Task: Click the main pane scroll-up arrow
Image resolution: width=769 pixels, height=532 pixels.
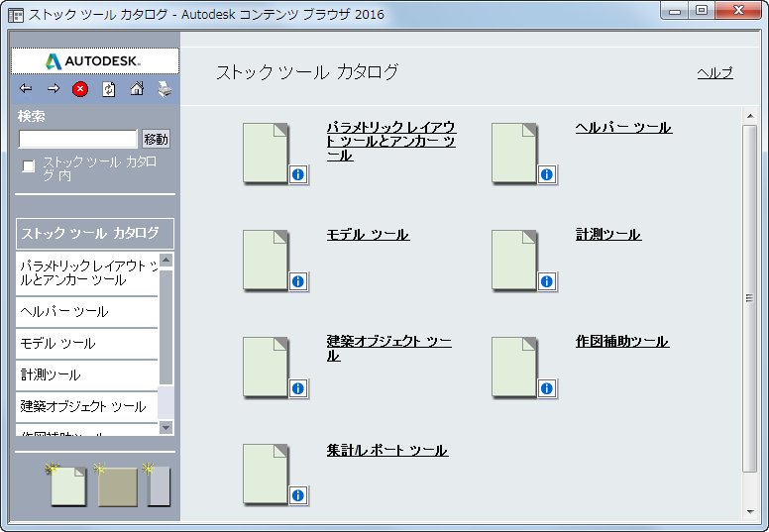Action: pos(750,116)
